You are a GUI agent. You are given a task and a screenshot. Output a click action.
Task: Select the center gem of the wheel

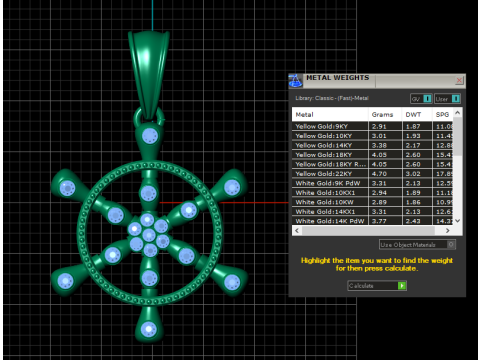pyautogui.click(x=149, y=235)
